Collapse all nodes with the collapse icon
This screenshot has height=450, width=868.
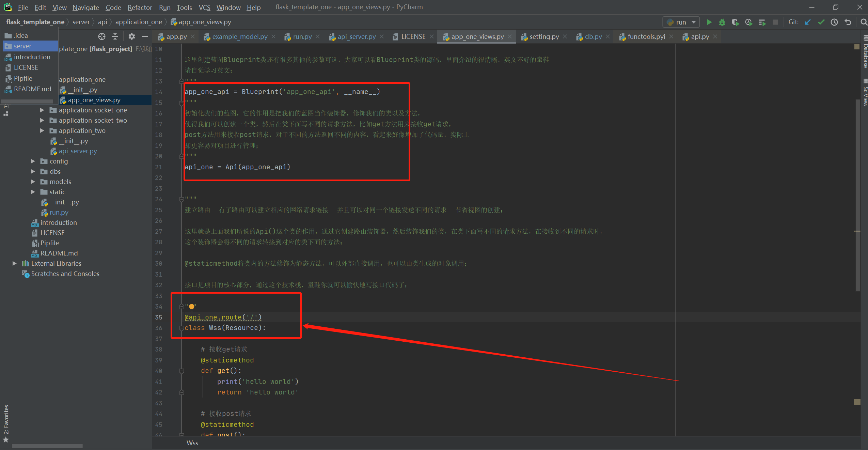pyautogui.click(x=115, y=36)
